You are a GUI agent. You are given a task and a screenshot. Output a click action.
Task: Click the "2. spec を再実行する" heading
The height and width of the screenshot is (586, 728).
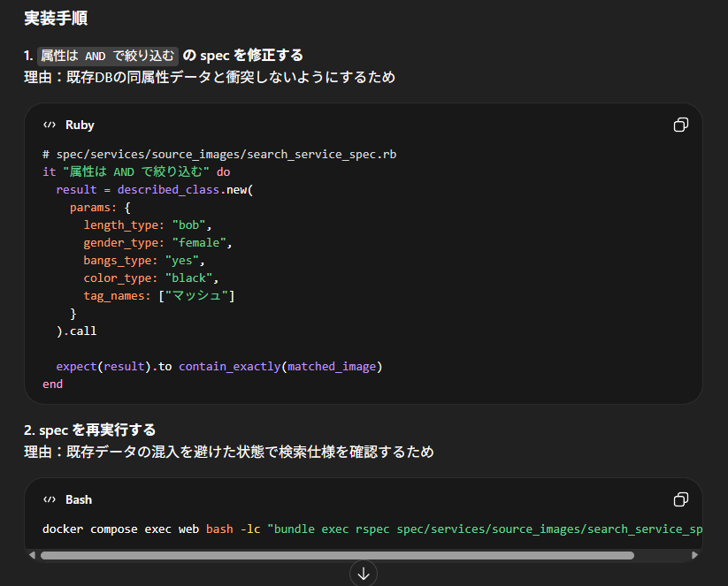(x=90, y=430)
